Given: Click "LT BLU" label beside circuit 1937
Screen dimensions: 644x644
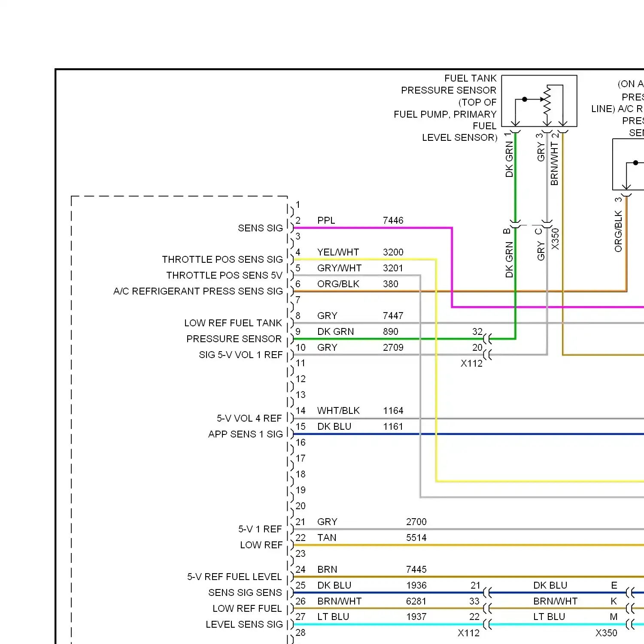Looking at the screenshot, I should pos(333,617).
